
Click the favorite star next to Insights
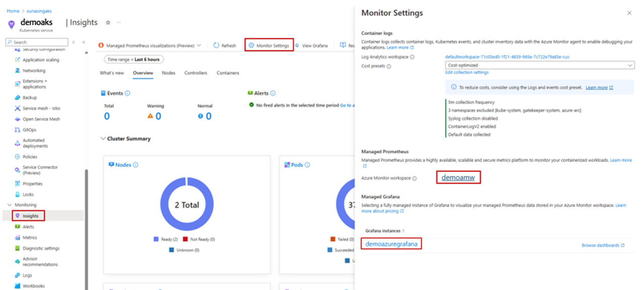108,23
